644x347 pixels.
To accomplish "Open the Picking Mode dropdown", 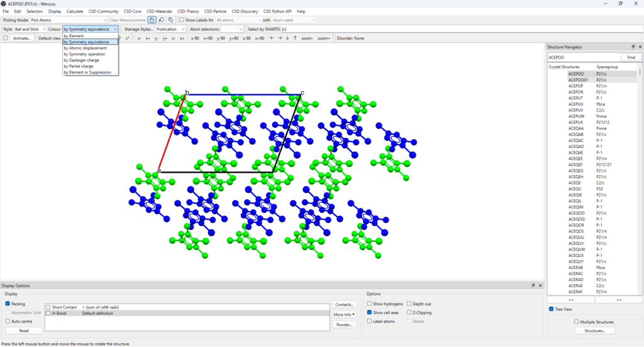I will [69, 20].
